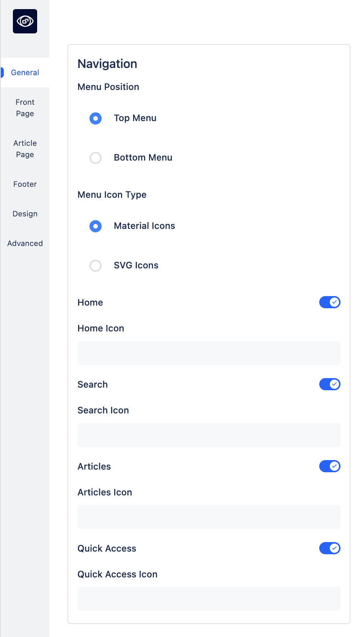
Task: Toggle the Home navigation switch off
Action: [x=329, y=302]
